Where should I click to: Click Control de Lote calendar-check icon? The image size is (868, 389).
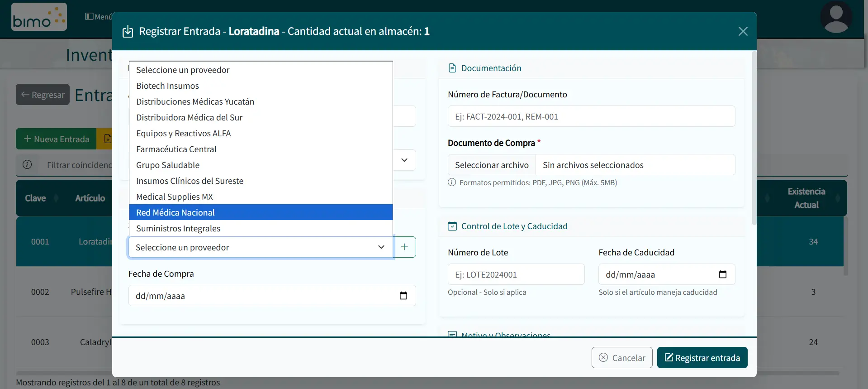click(452, 226)
